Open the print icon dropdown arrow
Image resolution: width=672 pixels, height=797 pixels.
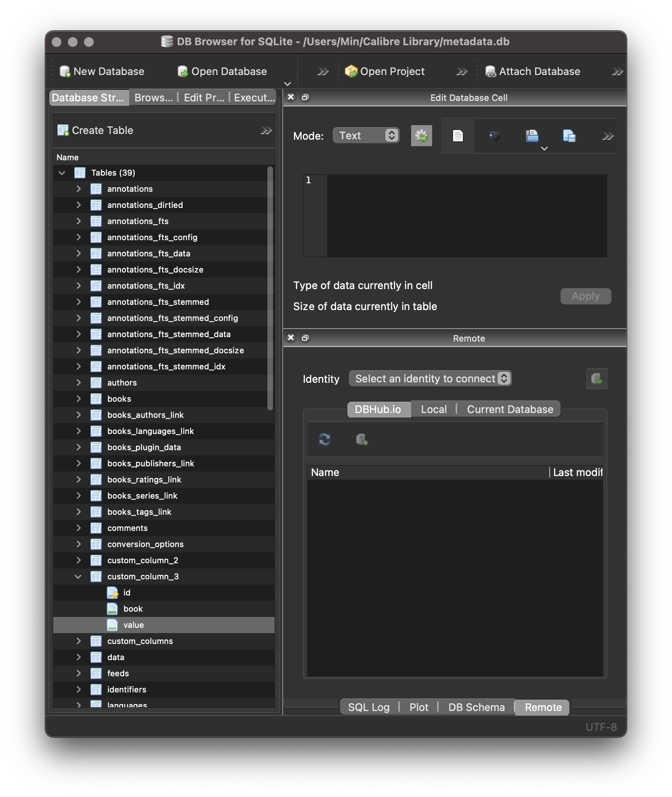(x=544, y=149)
